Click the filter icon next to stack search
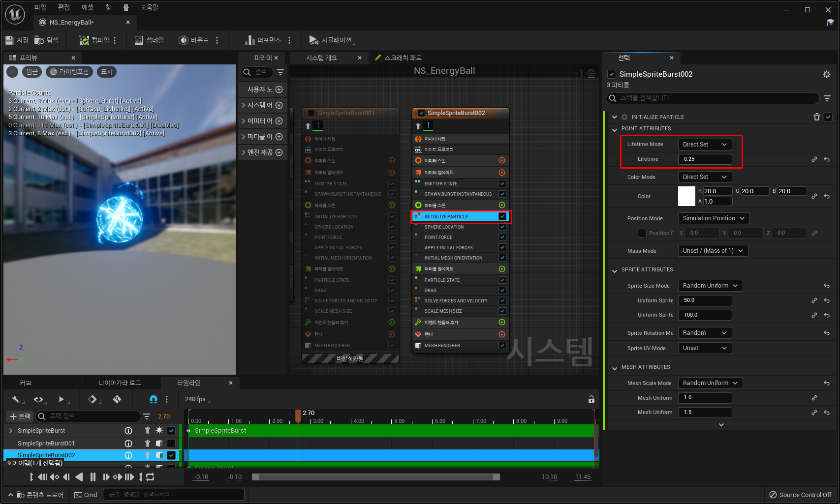Viewport: 840px width, 504px height. click(x=827, y=98)
